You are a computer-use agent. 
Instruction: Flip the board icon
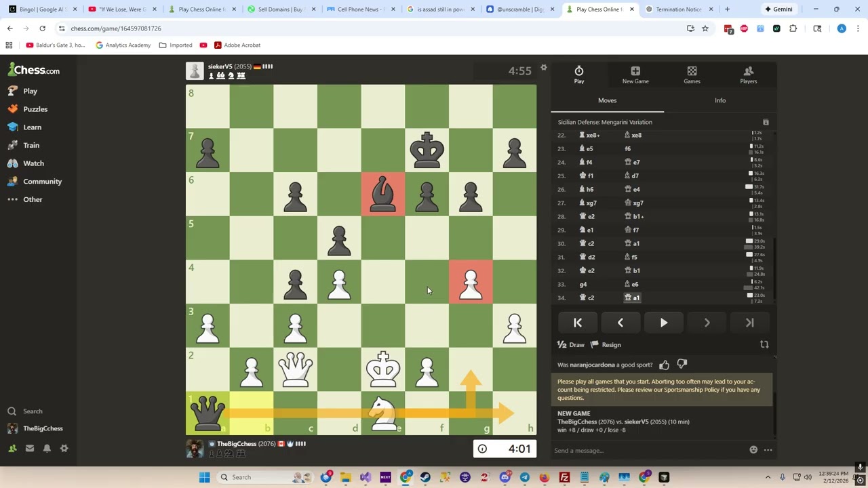[764, 344]
